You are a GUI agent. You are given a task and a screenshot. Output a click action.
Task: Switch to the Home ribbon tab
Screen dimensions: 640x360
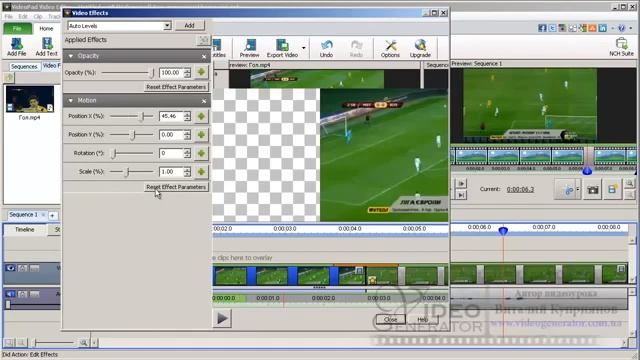(46, 29)
